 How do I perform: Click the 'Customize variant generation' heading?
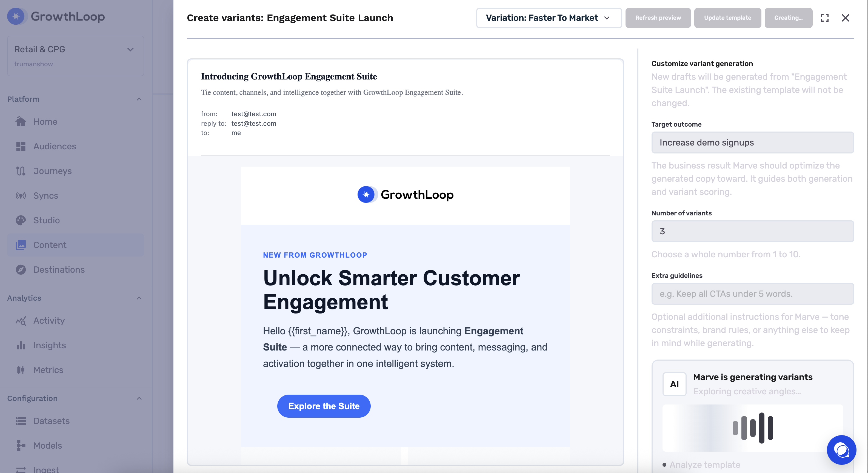(702, 63)
